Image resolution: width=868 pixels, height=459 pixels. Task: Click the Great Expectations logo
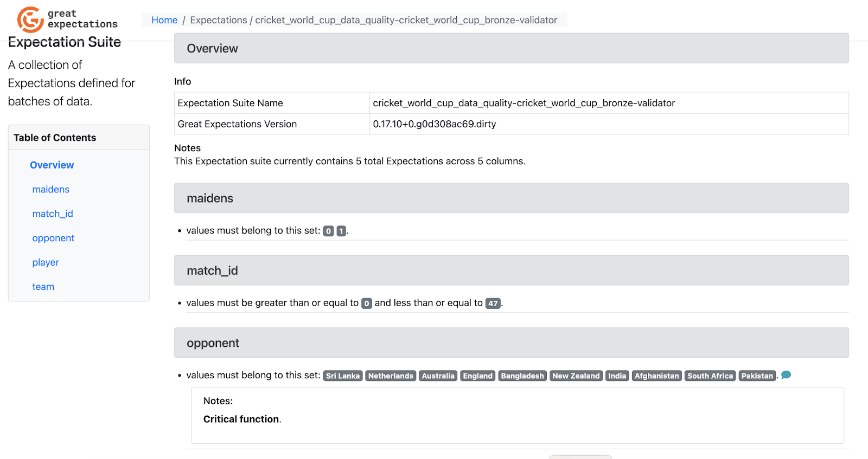pyautogui.click(x=67, y=20)
